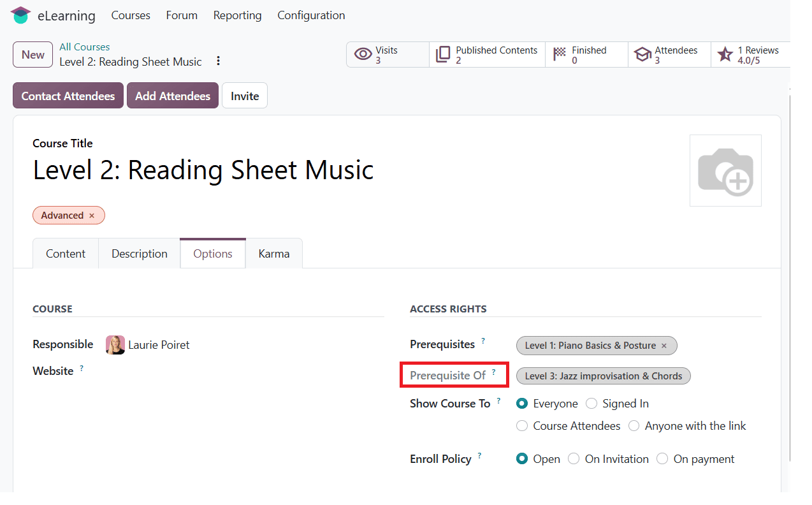Click the empty Website field

coord(243,371)
